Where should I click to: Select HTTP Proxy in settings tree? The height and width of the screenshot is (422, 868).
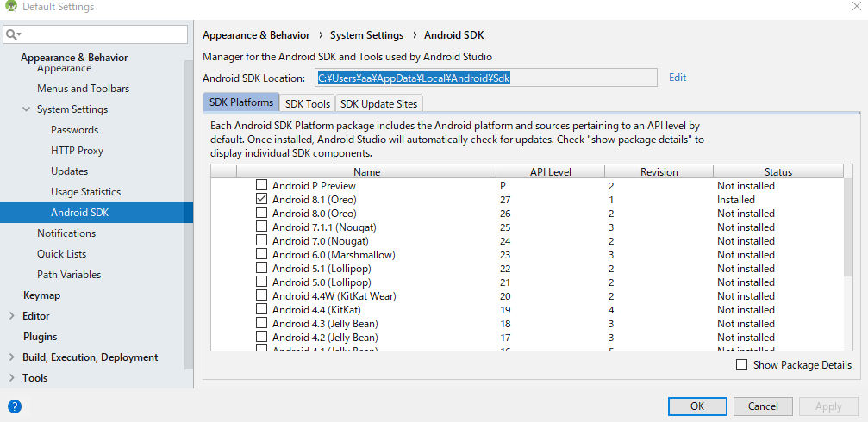click(77, 151)
